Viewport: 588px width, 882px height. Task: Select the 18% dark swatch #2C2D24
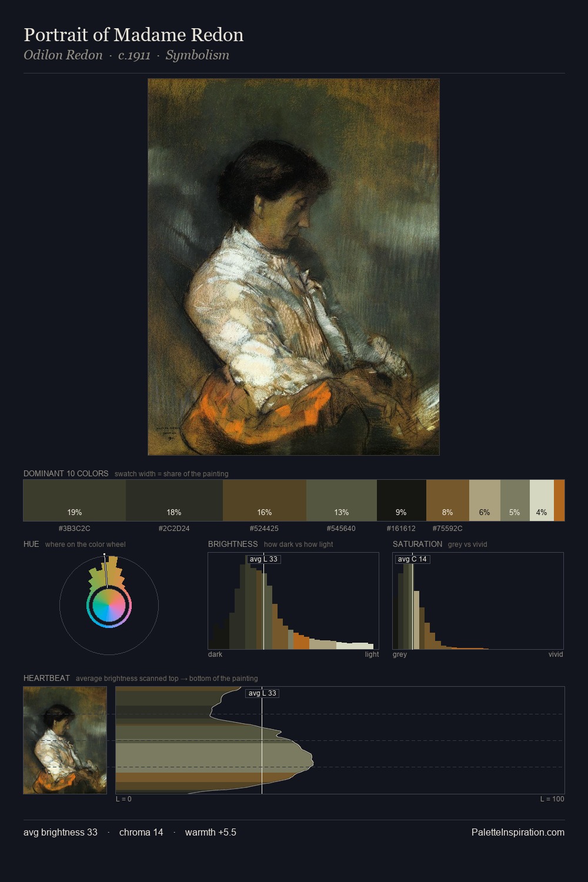pos(174,500)
